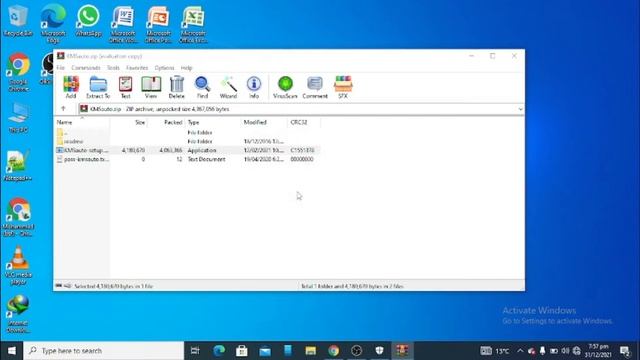Screen dimensions: 640x360
Task: Click the Notepad++ desktop shortcut
Action: pos(17,165)
